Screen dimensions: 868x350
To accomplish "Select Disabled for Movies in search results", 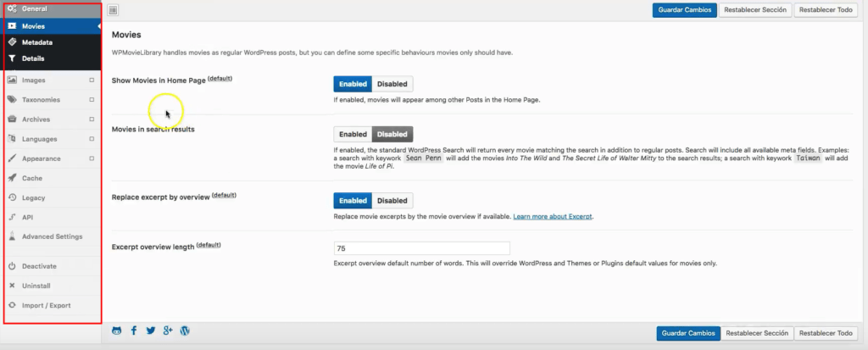I will pos(392,134).
